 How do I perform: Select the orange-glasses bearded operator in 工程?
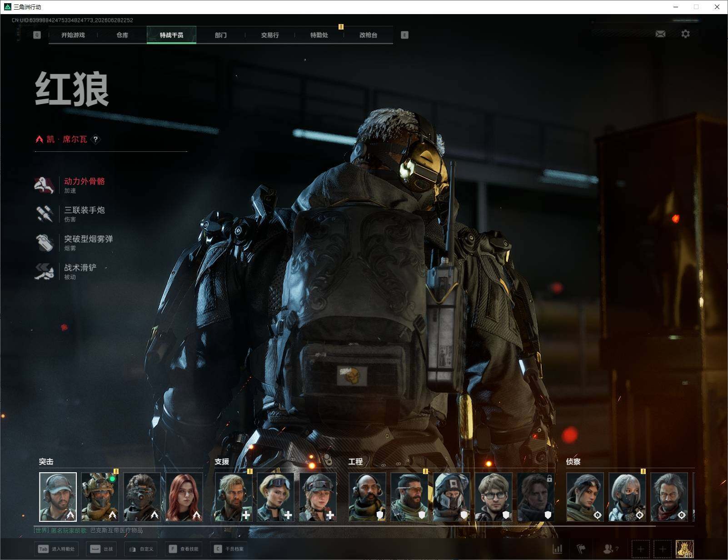(409, 497)
